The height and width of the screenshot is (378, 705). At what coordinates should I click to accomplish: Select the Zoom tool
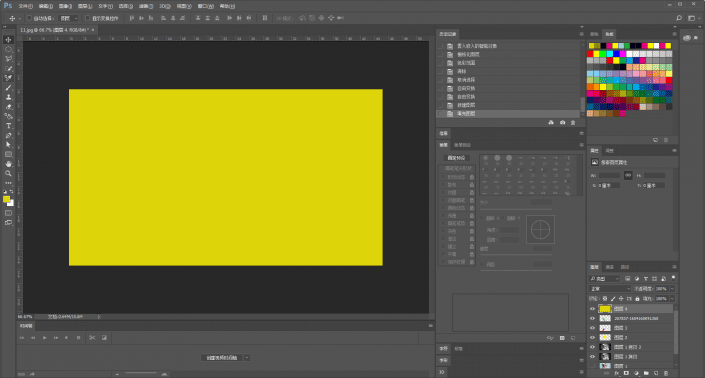point(9,173)
